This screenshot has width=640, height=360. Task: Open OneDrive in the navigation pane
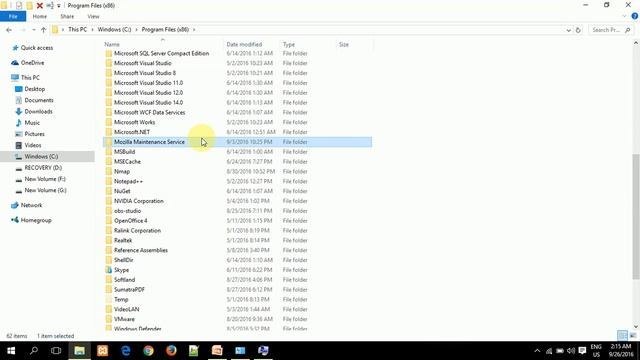[x=32, y=63]
